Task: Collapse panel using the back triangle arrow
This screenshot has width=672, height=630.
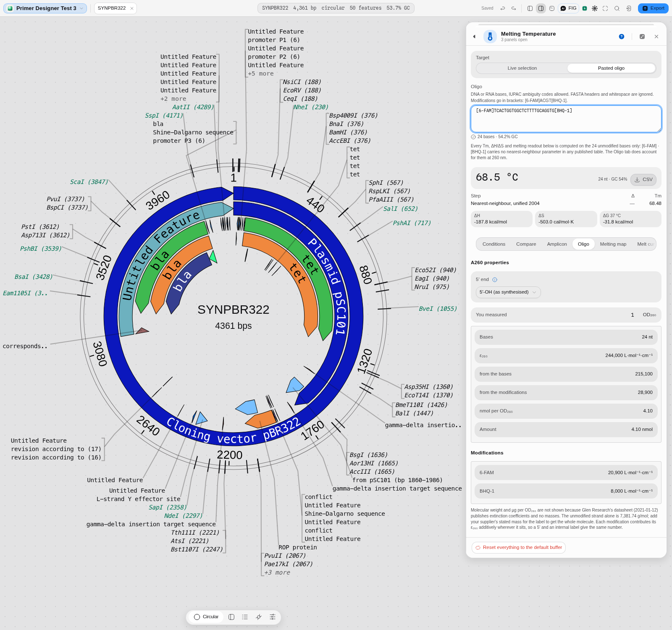Action: pyautogui.click(x=474, y=37)
